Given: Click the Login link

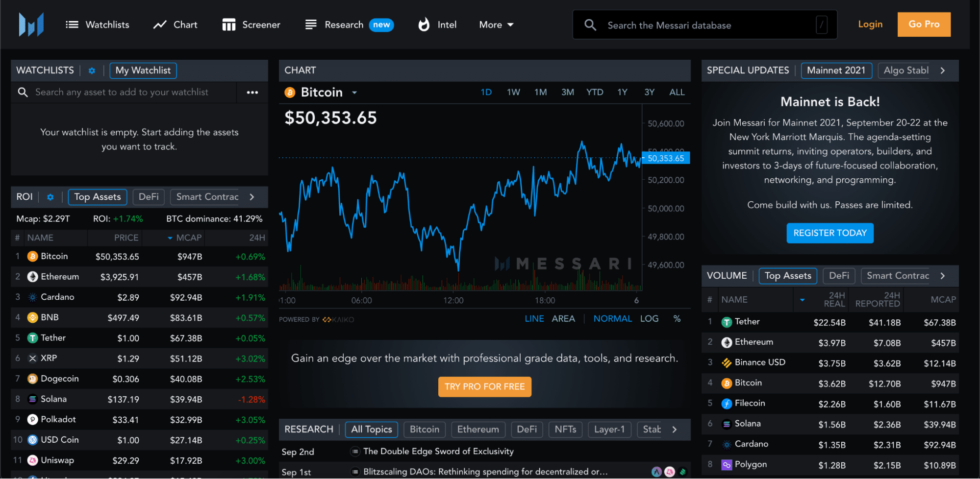Looking at the screenshot, I should [x=870, y=24].
